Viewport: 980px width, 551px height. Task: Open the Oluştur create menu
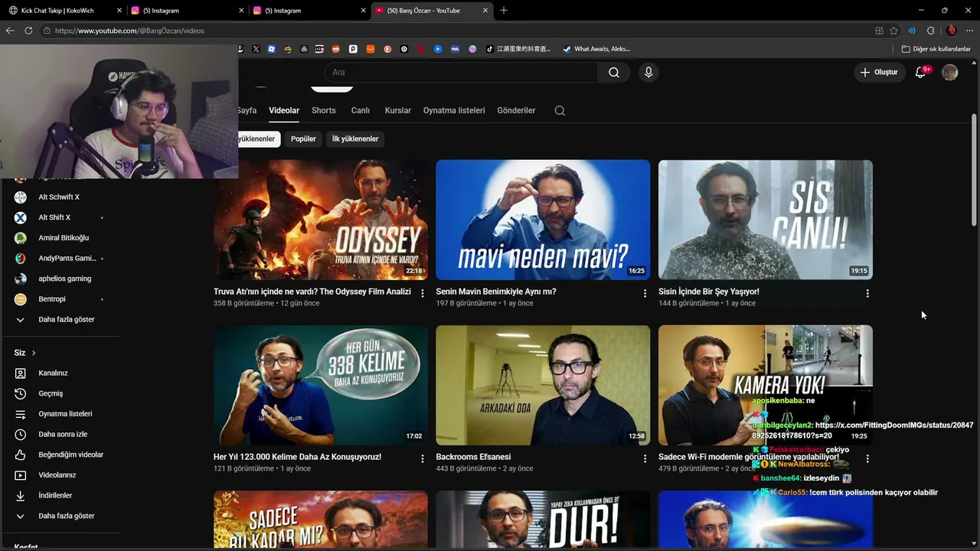coord(879,72)
